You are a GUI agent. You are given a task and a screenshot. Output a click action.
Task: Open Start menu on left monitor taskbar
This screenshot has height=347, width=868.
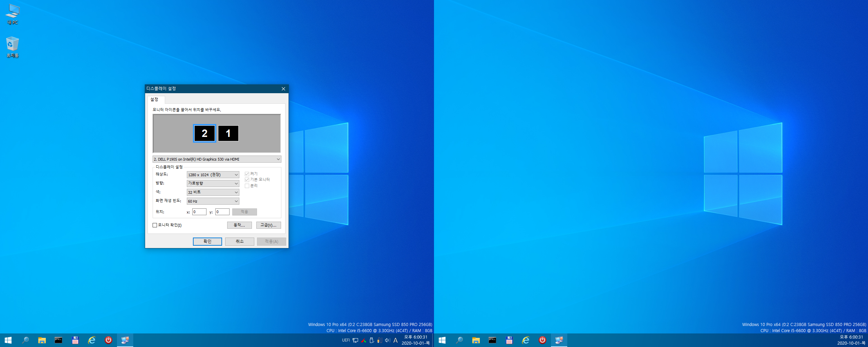pos(8,340)
